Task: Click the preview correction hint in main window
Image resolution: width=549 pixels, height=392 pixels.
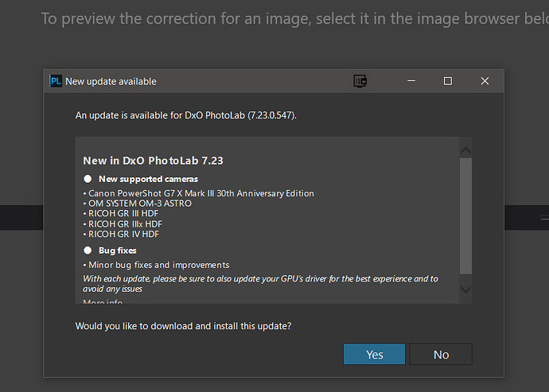Action: (295, 18)
